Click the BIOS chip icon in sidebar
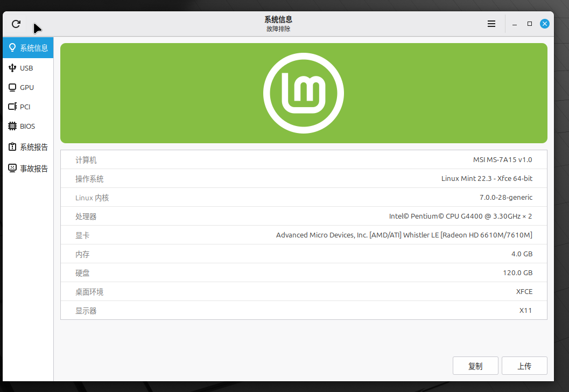 click(x=12, y=126)
